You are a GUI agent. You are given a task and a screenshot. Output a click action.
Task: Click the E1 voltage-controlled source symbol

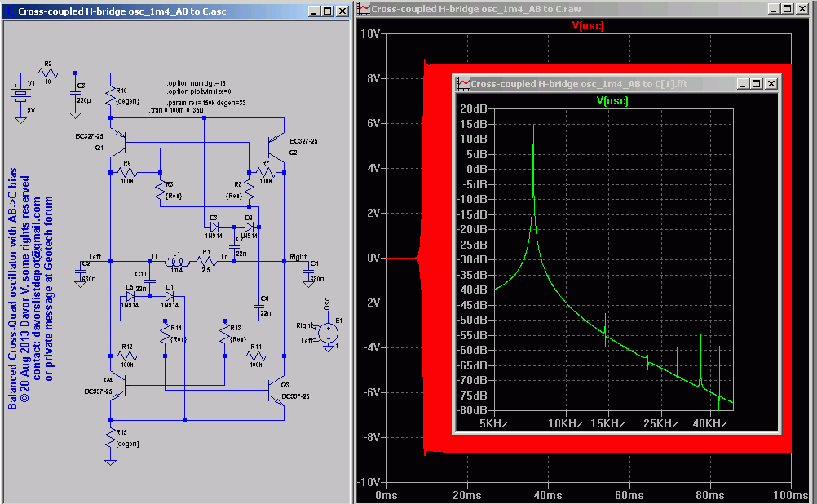pyautogui.click(x=328, y=332)
